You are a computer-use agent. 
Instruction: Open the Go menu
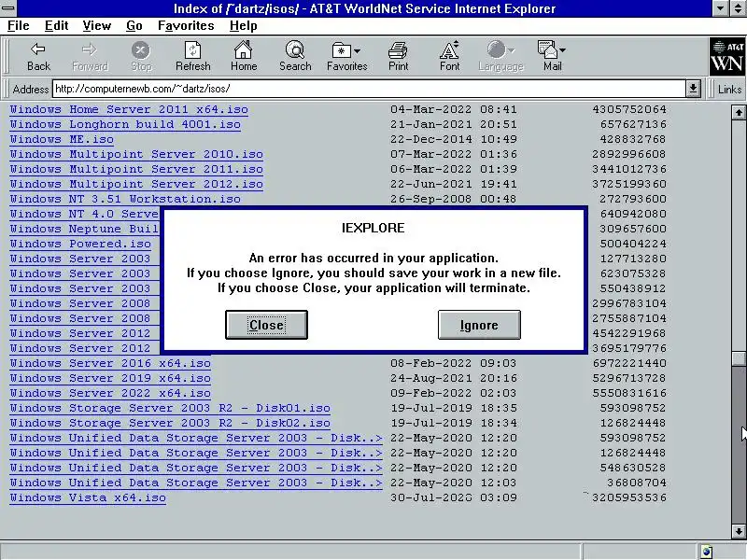click(x=134, y=26)
